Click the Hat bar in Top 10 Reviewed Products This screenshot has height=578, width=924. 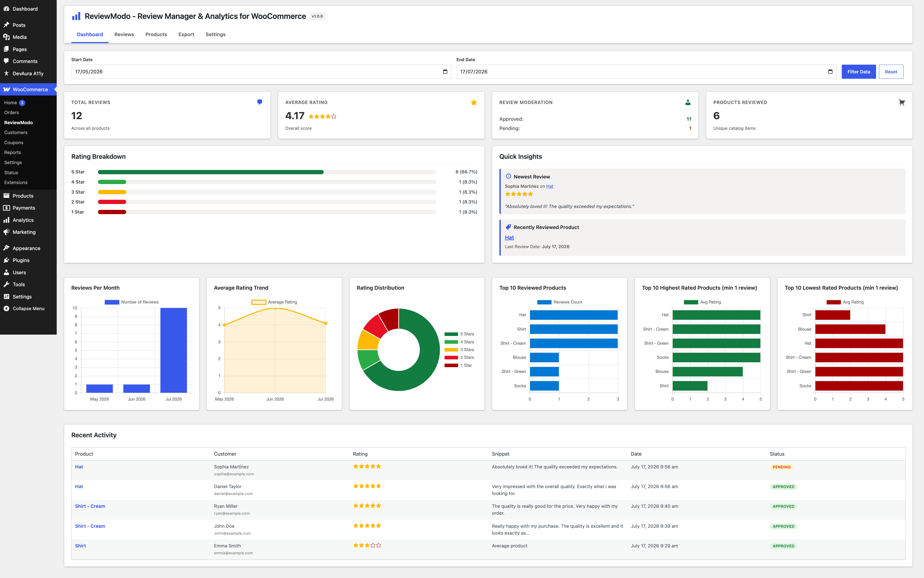tap(573, 315)
